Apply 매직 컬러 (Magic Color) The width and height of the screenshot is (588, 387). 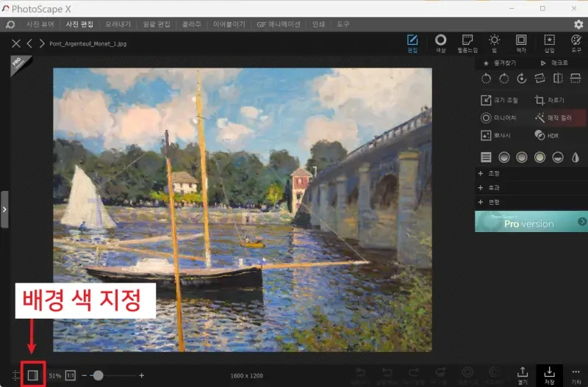tap(553, 117)
